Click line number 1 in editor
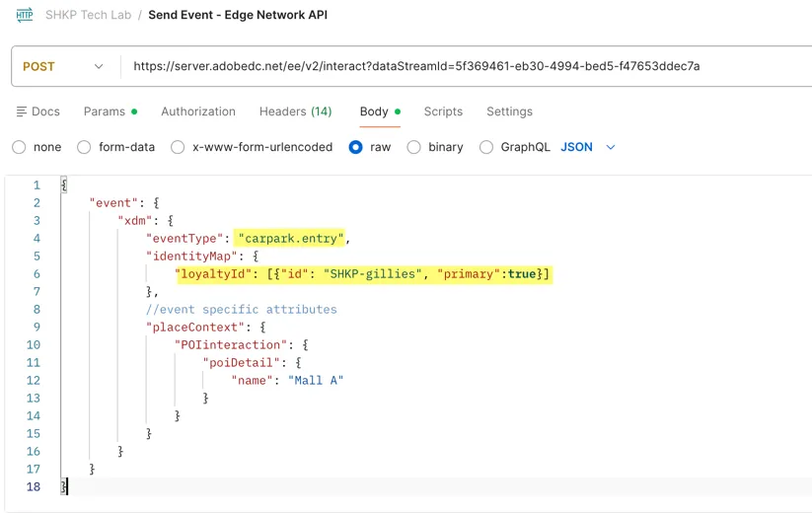This screenshot has width=812, height=513. click(x=37, y=185)
